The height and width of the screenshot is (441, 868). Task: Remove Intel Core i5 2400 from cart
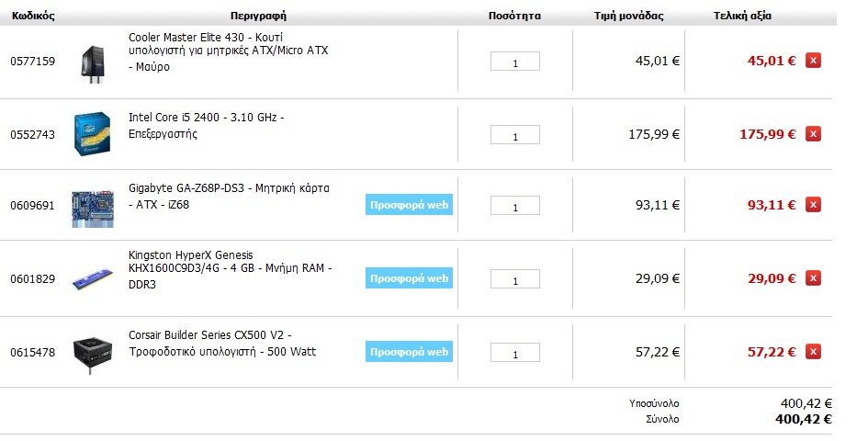(x=813, y=134)
